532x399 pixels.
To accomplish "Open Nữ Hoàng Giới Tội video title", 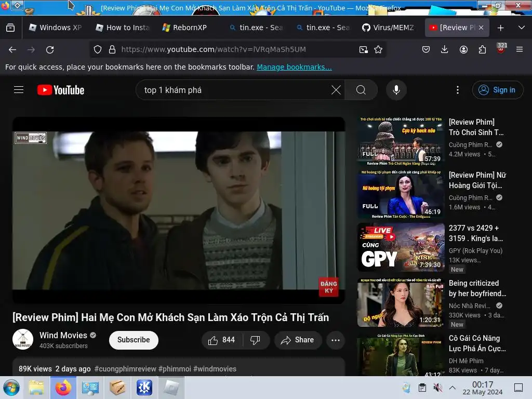I will click(x=477, y=180).
